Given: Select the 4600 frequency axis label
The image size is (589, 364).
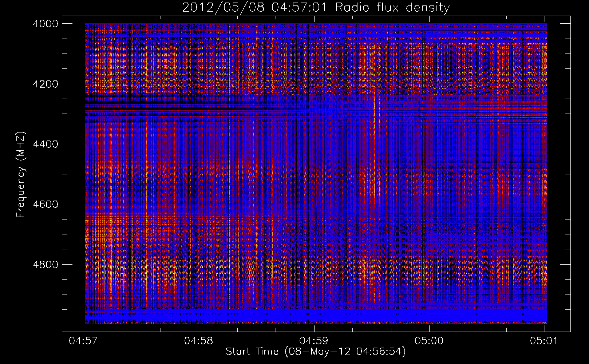Looking at the screenshot, I should [x=45, y=204].
